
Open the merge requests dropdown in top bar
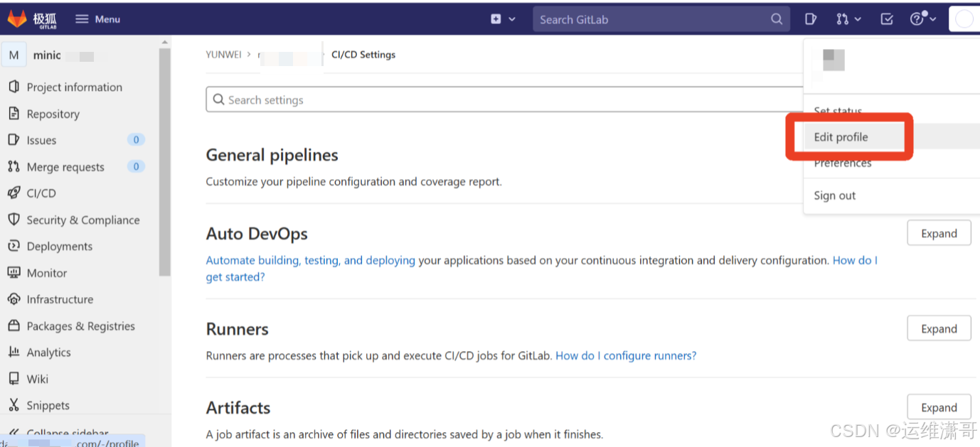(x=848, y=19)
